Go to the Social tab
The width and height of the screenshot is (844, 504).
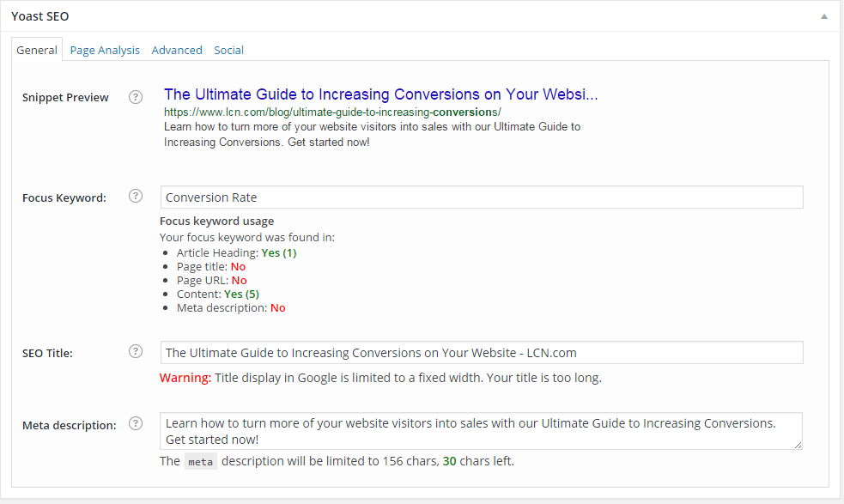pos(228,50)
